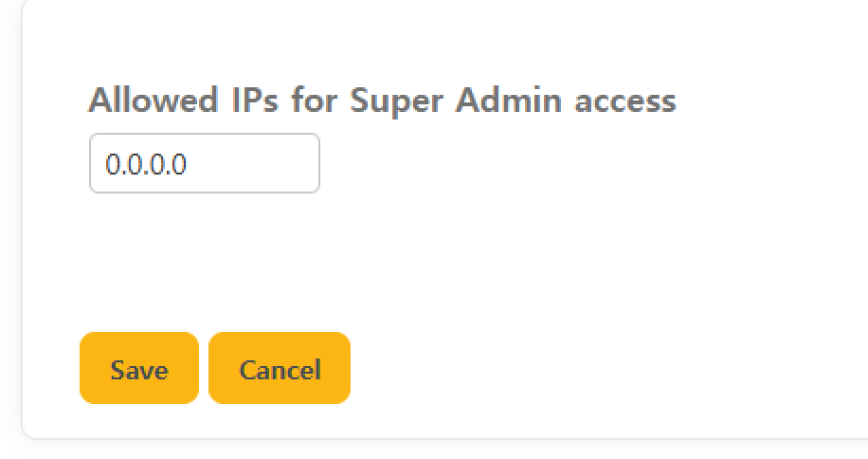Apply the allowed IP with Save

139,368
